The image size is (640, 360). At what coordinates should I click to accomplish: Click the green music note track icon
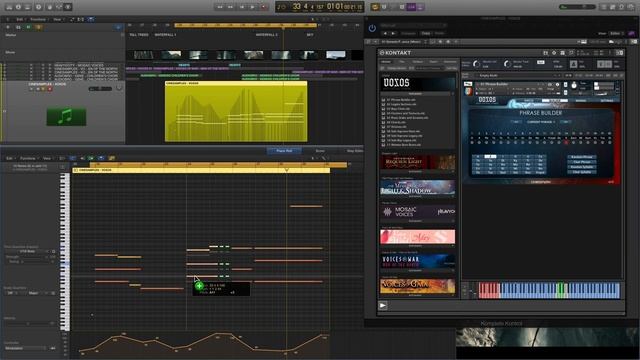point(66,117)
